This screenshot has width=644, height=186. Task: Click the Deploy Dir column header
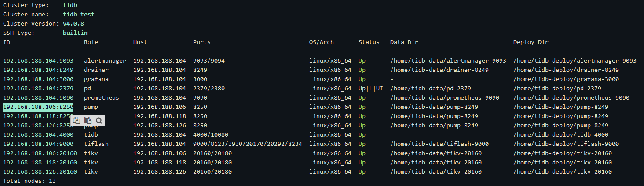pos(531,42)
